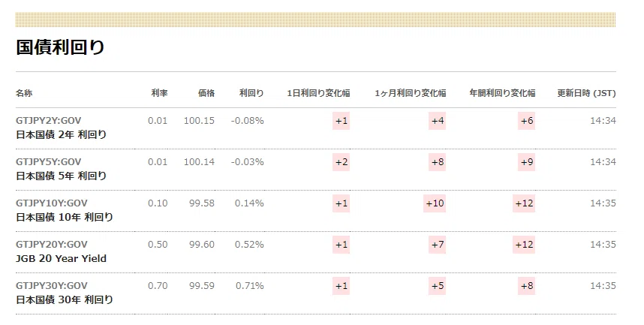Click the 0.14% yield value

click(249, 203)
